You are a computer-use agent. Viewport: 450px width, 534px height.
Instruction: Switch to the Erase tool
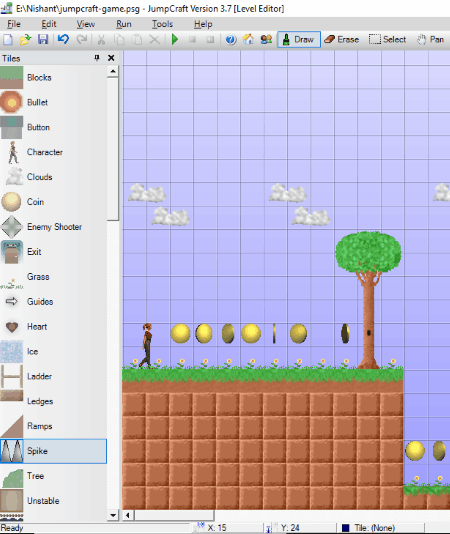[x=342, y=40]
